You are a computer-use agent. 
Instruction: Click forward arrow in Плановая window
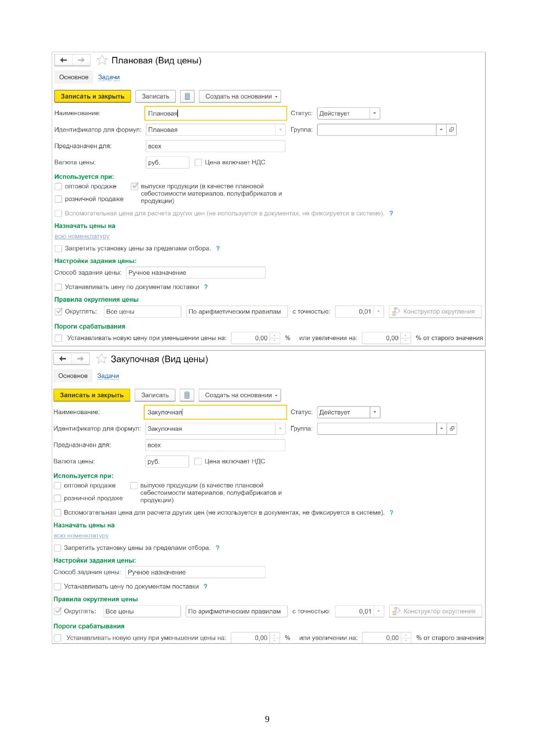pos(81,60)
